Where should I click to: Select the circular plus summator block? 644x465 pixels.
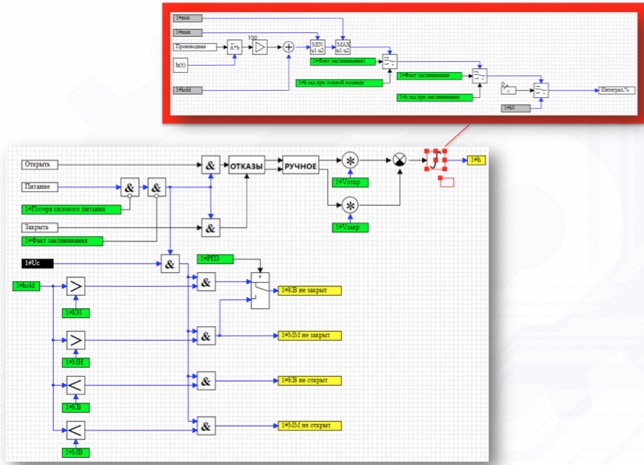click(289, 47)
